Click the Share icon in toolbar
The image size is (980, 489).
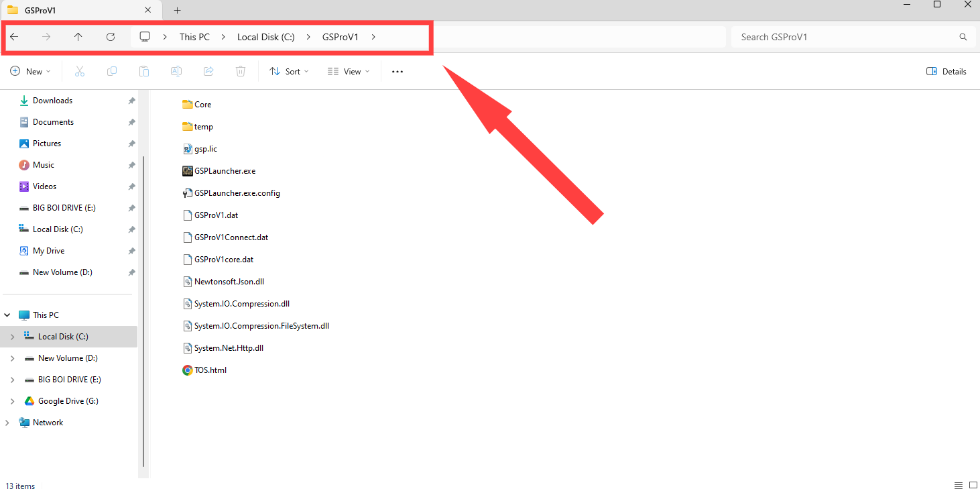(208, 71)
